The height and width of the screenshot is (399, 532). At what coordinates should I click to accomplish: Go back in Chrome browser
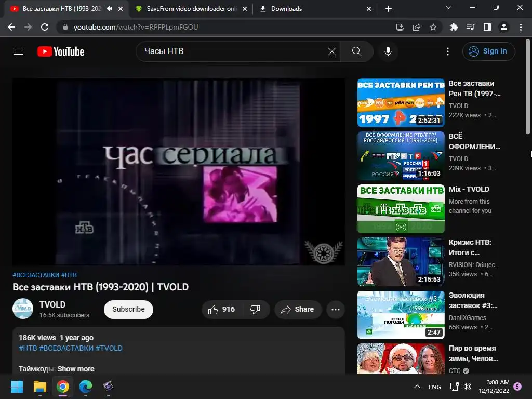(11, 27)
